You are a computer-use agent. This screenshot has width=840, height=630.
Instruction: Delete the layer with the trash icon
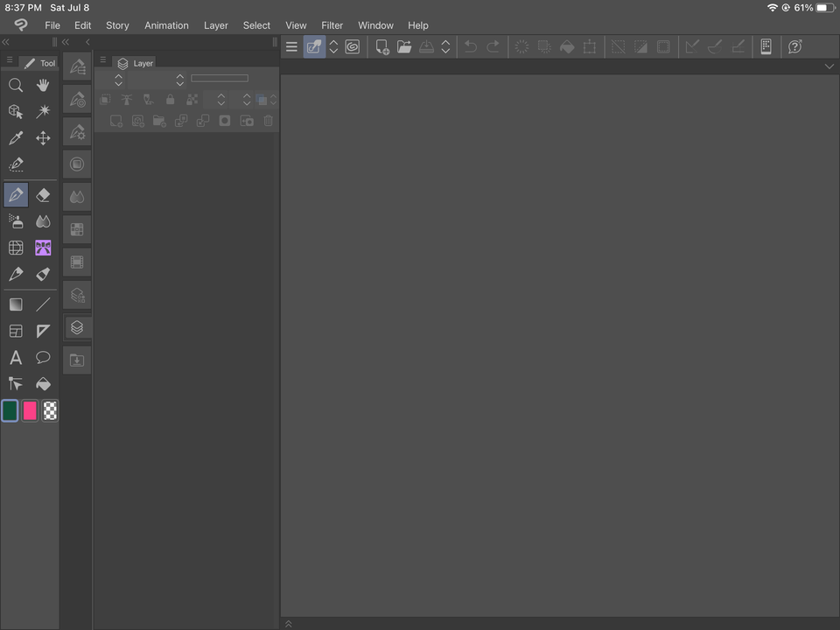point(269,121)
